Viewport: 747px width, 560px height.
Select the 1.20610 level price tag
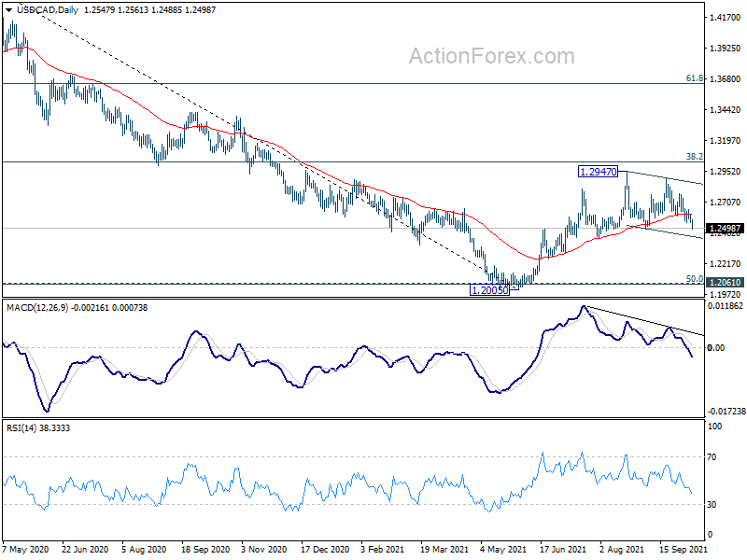click(725, 283)
